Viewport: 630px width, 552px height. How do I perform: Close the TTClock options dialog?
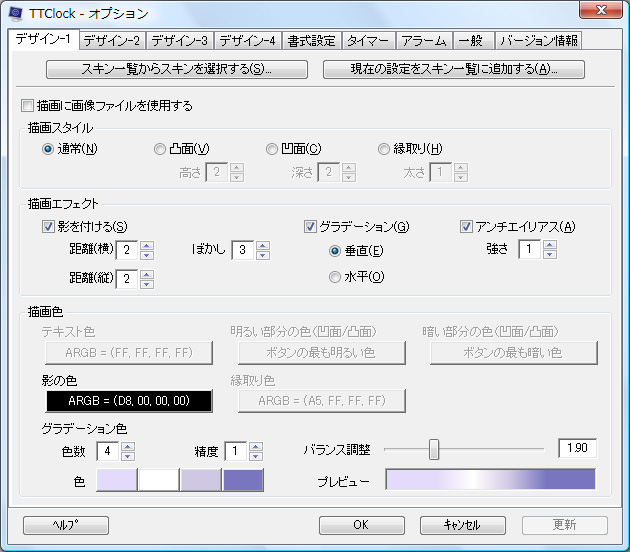[x=601, y=10]
